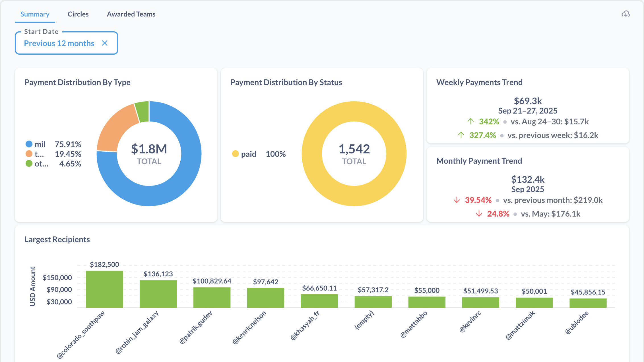This screenshot has height=362, width=644.
Task: Click the Largest Recipients title
Action: (x=57, y=239)
